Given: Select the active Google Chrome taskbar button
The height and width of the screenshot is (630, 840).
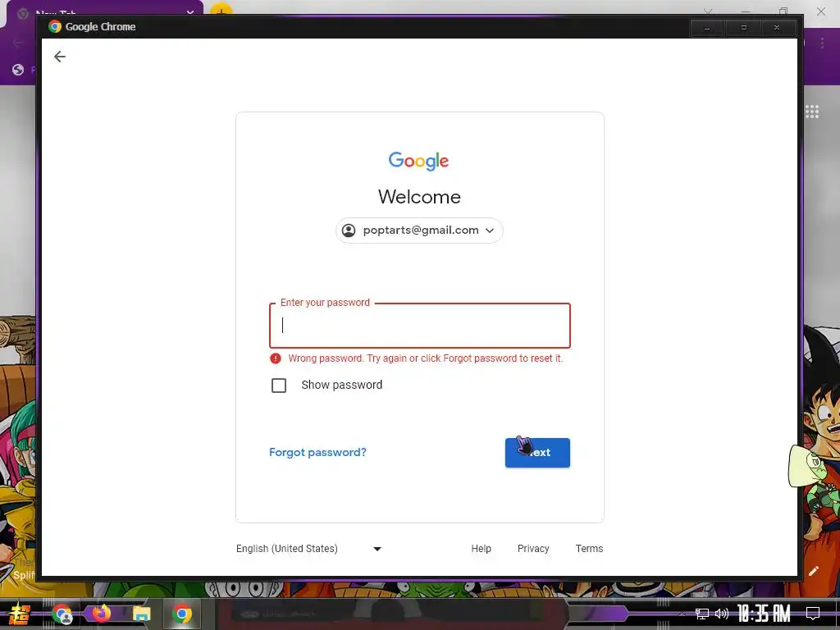Looking at the screenshot, I should click(181, 614).
